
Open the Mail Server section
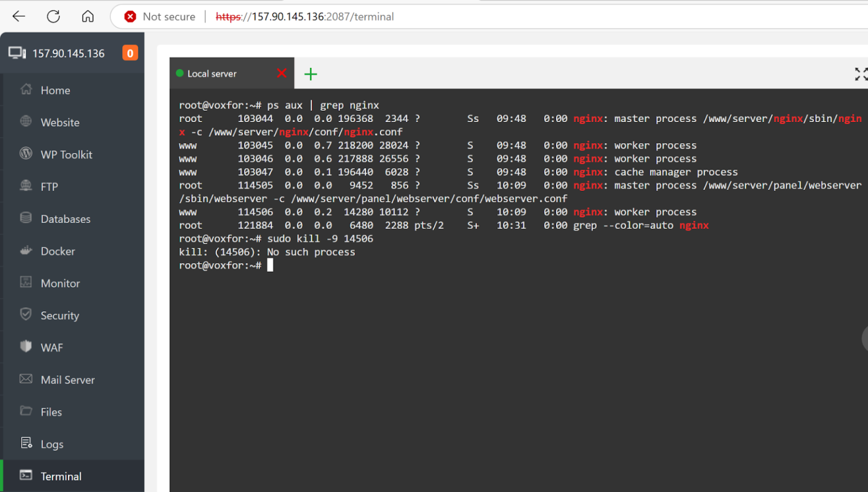(67, 380)
